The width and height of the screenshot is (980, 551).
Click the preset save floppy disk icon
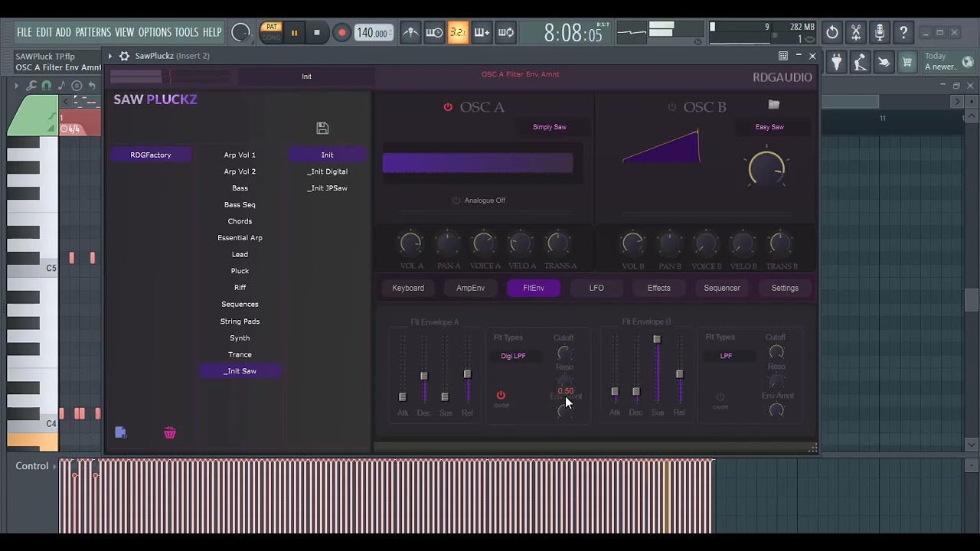coord(322,128)
